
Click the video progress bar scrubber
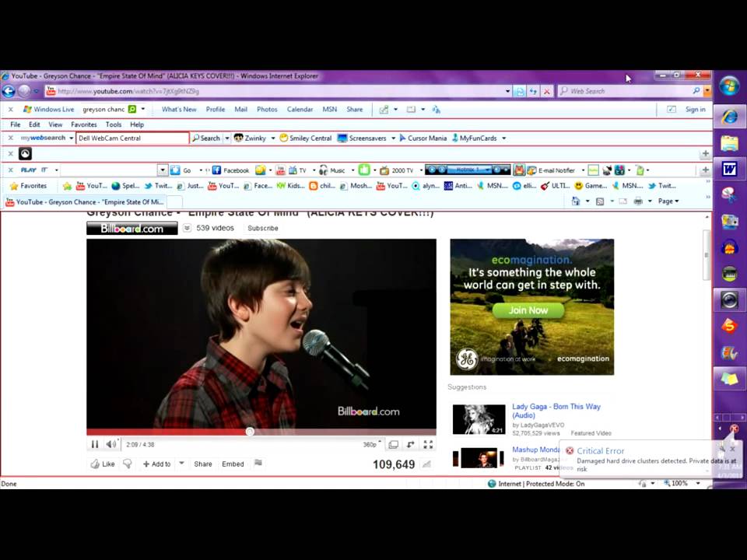click(x=250, y=432)
